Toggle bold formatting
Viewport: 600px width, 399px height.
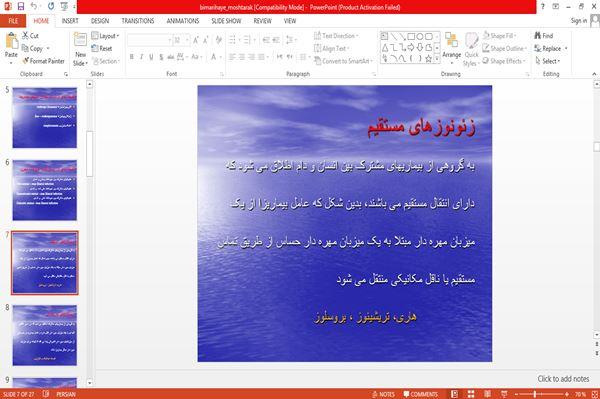click(x=132, y=57)
